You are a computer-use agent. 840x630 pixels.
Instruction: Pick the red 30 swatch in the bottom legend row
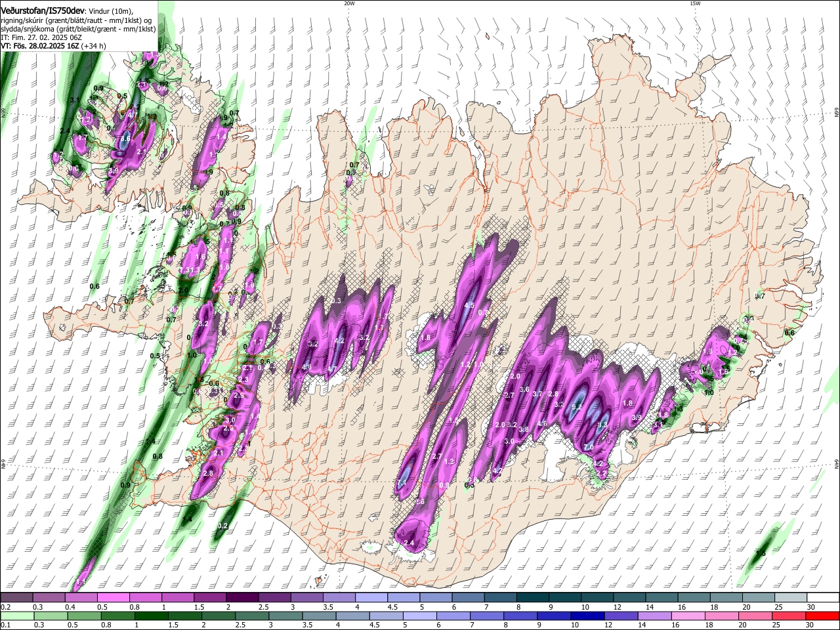(x=823, y=616)
